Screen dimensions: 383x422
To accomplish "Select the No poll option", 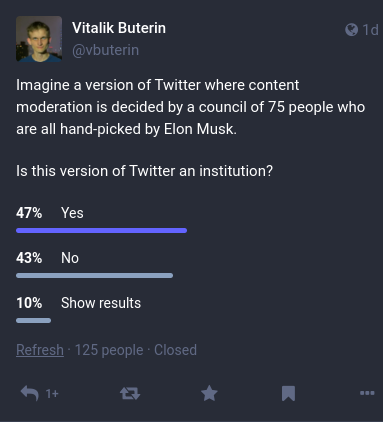I will tap(70, 258).
